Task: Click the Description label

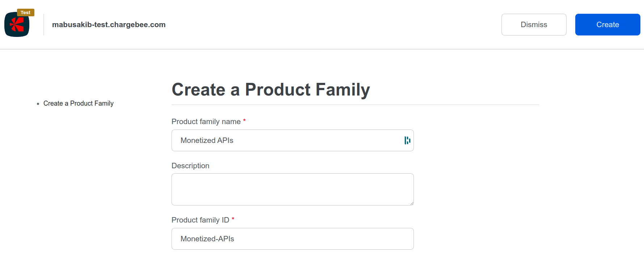Action: [x=190, y=166]
